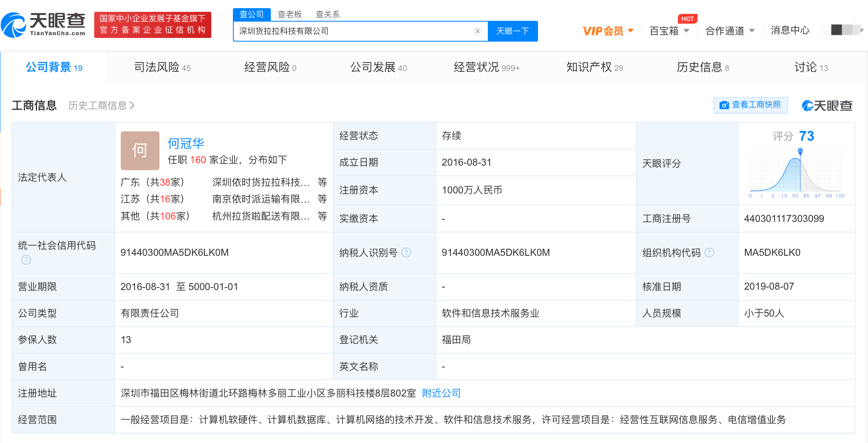Viewport: 868px width, 443px height.
Task: Click the 公司类型 value 有限责任公司
Action: click(x=150, y=313)
